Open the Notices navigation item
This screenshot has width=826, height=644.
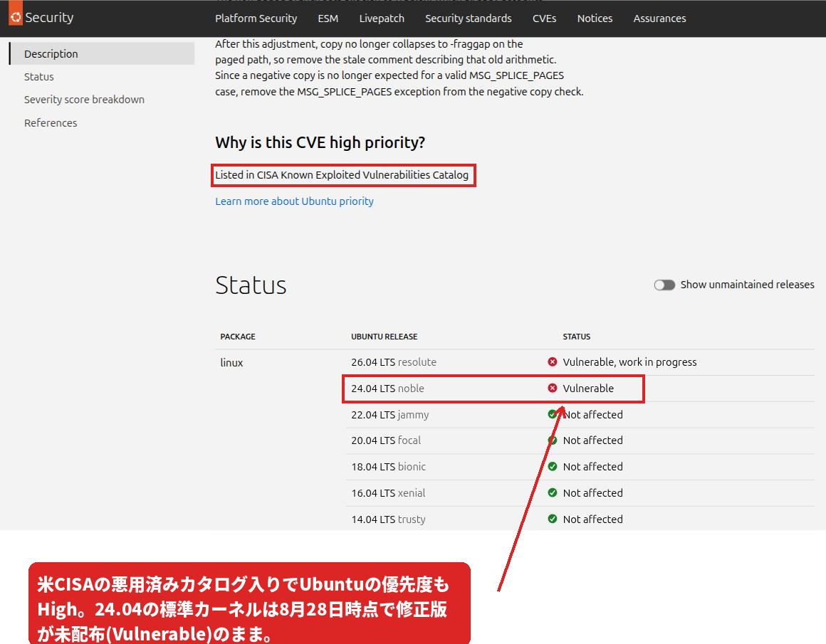coord(595,19)
